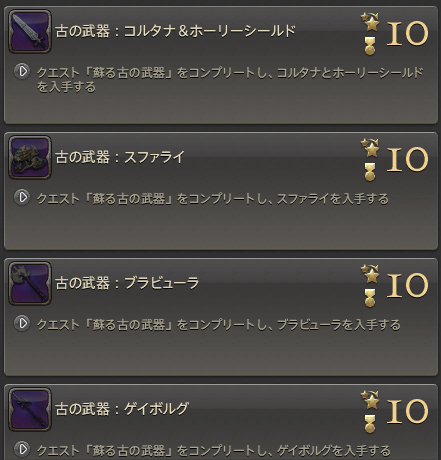Open the 古の武器：ブラビューラ title

tap(127, 283)
